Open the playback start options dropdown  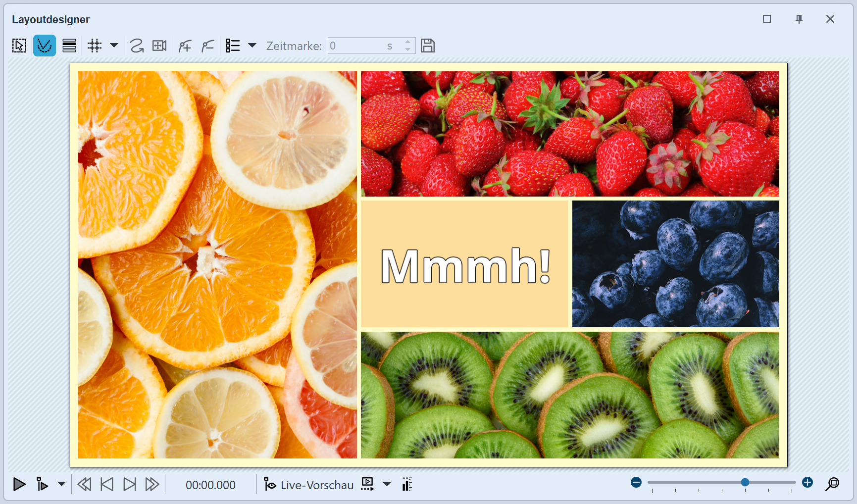(x=61, y=485)
